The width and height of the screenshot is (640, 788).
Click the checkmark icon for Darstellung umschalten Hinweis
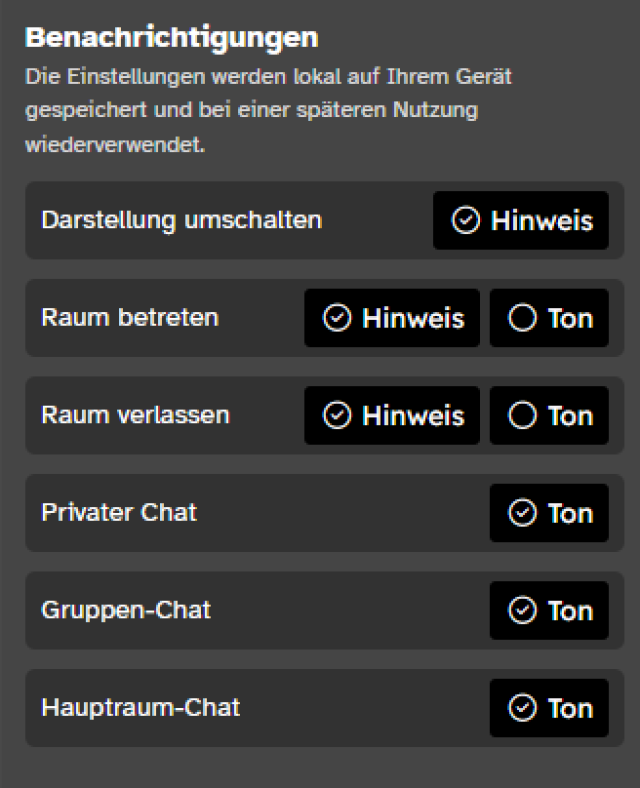(x=466, y=221)
